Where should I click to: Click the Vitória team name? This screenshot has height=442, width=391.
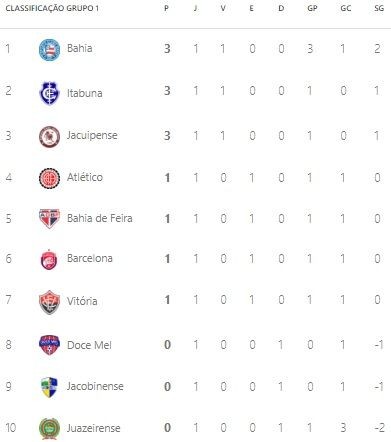[x=82, y=301]
